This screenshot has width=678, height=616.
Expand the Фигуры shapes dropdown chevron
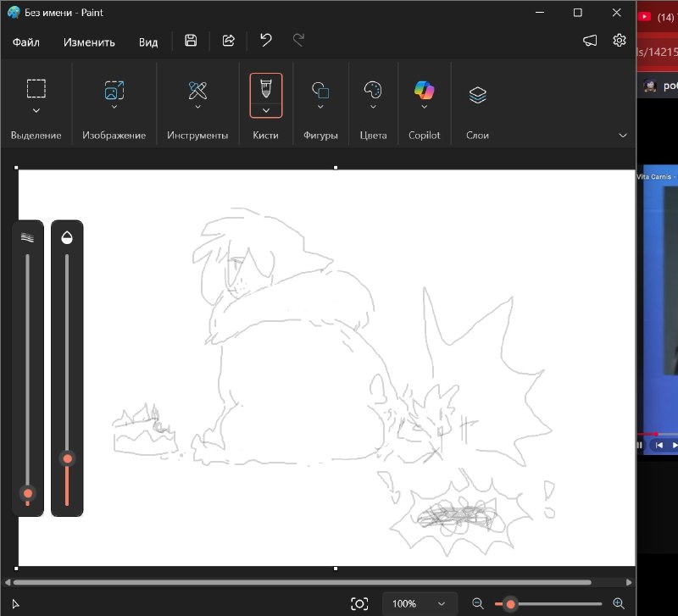320,107
